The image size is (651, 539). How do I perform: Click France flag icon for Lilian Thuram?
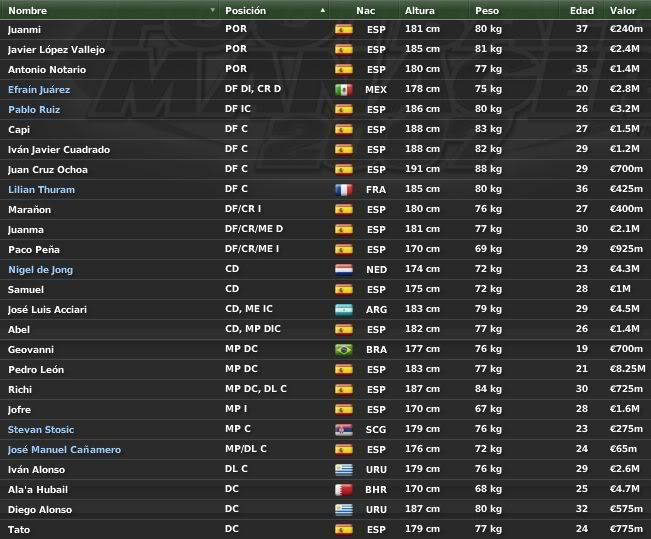(344, 189)
